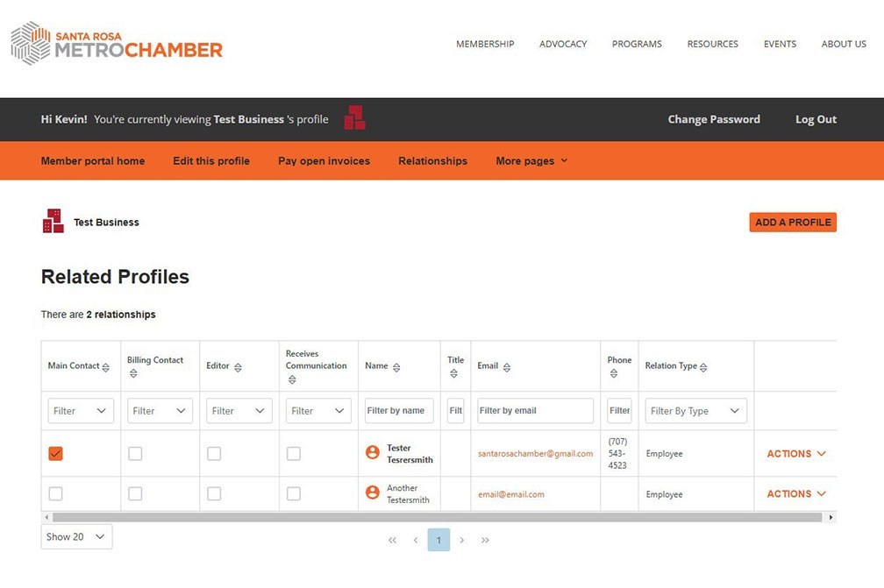Click email@email.com email link

511,494
